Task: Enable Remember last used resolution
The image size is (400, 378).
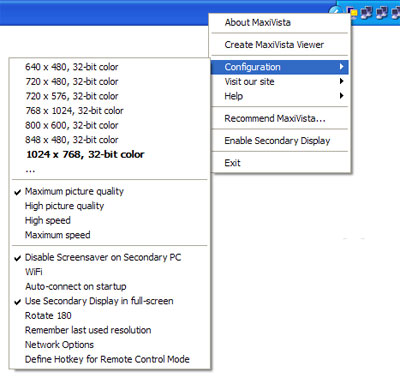Action: 110,330
